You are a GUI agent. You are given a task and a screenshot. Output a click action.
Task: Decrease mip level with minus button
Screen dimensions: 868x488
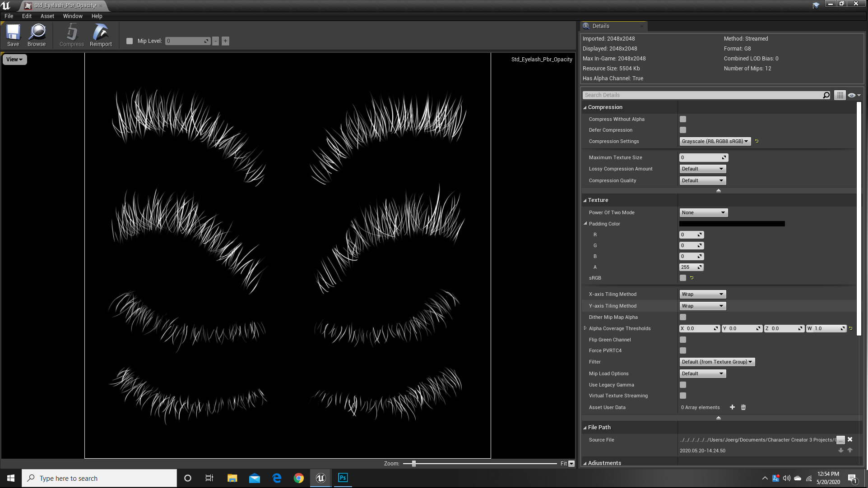216,41
